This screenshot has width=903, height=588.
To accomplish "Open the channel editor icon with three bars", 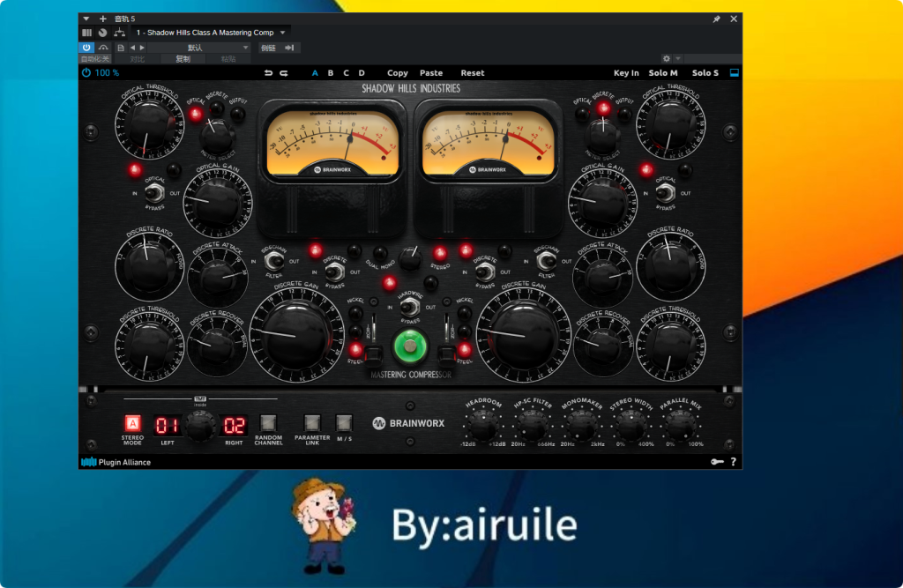I will click(x=87, y=33).
